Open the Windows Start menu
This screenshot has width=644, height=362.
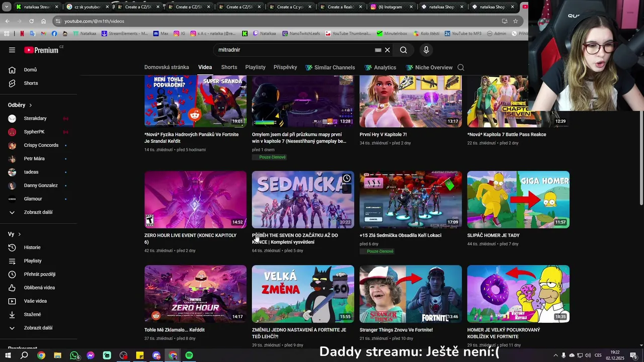click(x=8, y=355)
